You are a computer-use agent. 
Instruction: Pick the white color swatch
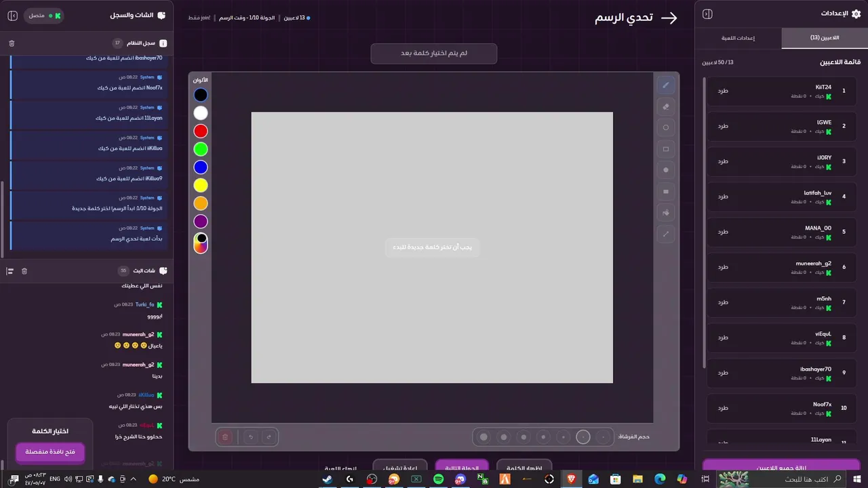tap(201, 113)
